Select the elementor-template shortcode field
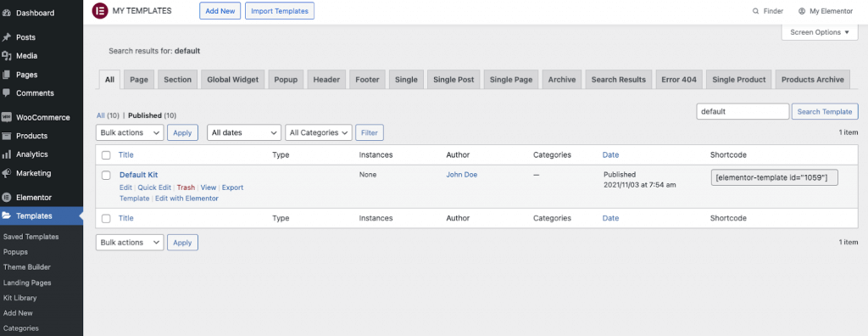The image size is (868, 336). [775, 177]
